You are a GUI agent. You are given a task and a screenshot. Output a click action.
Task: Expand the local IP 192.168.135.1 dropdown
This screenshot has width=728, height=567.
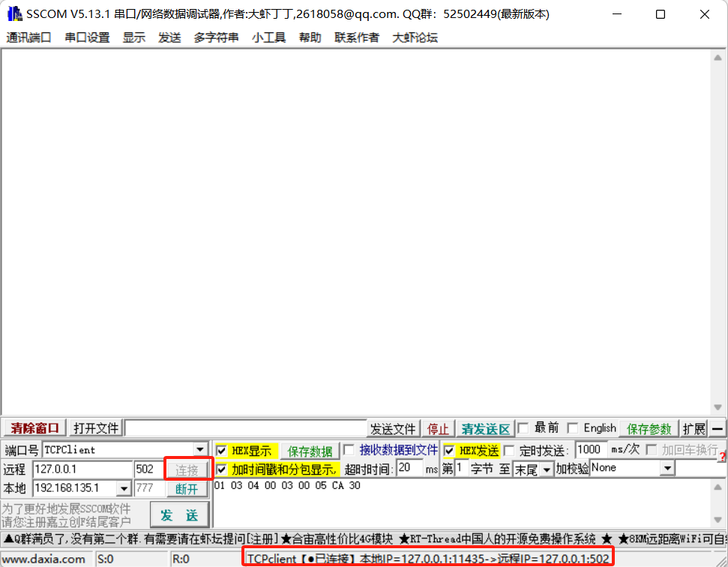124,488
